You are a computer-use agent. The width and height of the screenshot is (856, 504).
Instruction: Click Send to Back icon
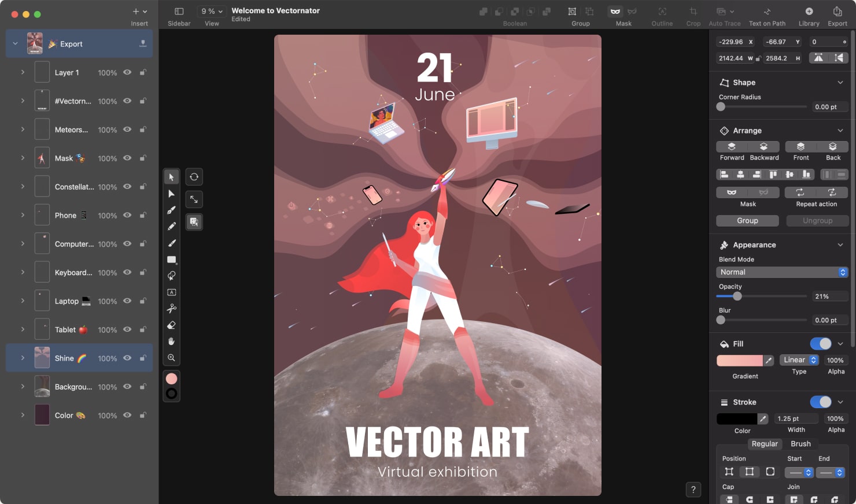coord(833,147)
